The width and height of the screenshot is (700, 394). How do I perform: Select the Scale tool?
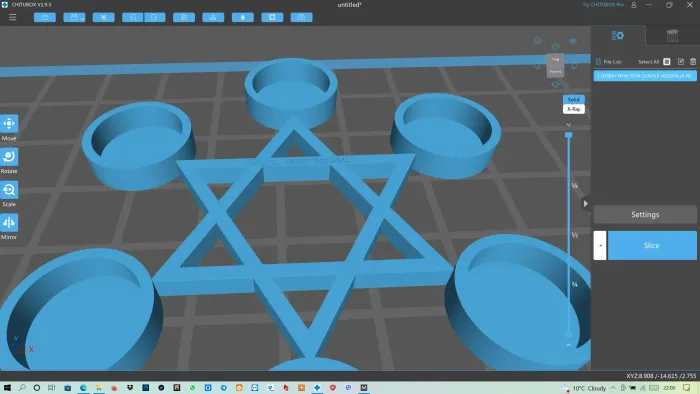click(9, 190)
